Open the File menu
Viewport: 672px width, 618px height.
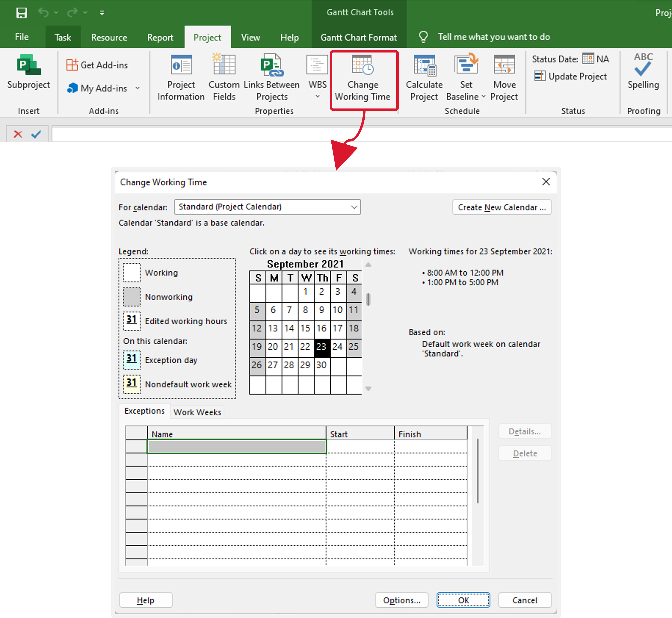[x=22, y=37]
